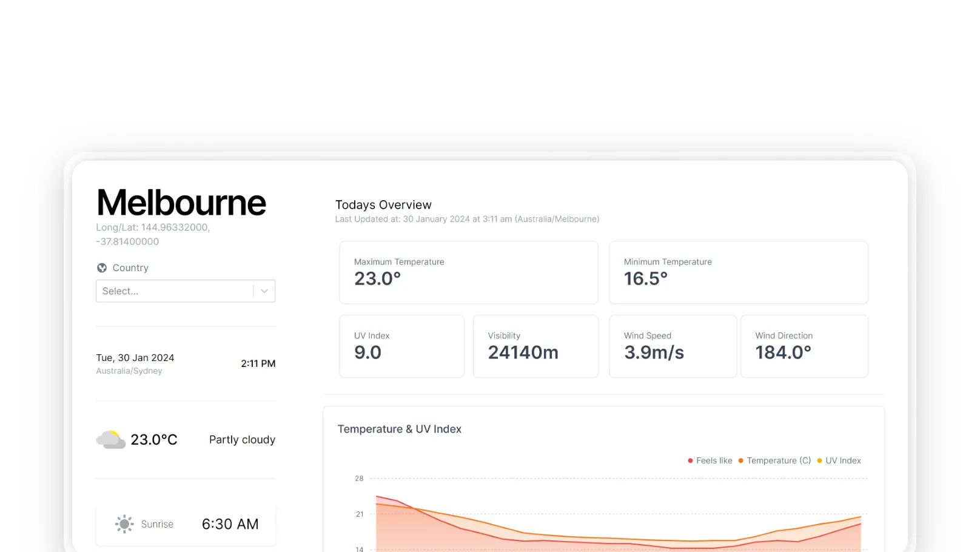Screen dimensions: 980x552
Task: Click the Sunrise 6:30 AM card
Action: [x=186, y=524]
